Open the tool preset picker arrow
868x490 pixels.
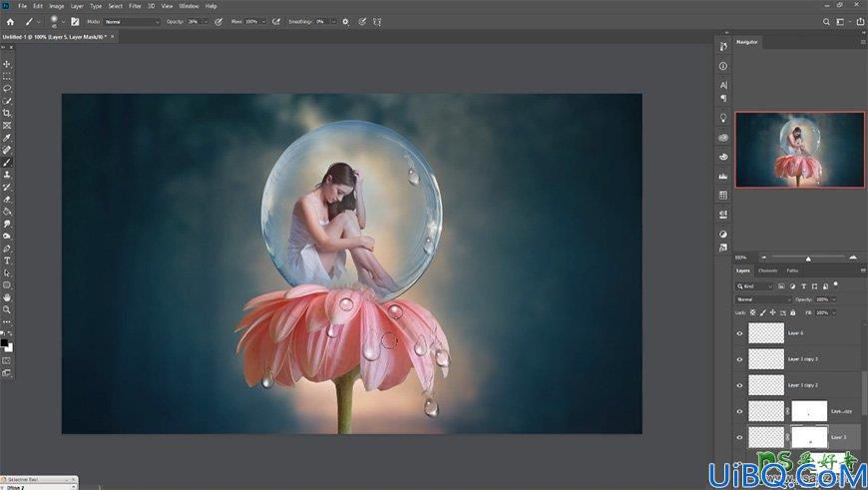(x=38, y=22)
